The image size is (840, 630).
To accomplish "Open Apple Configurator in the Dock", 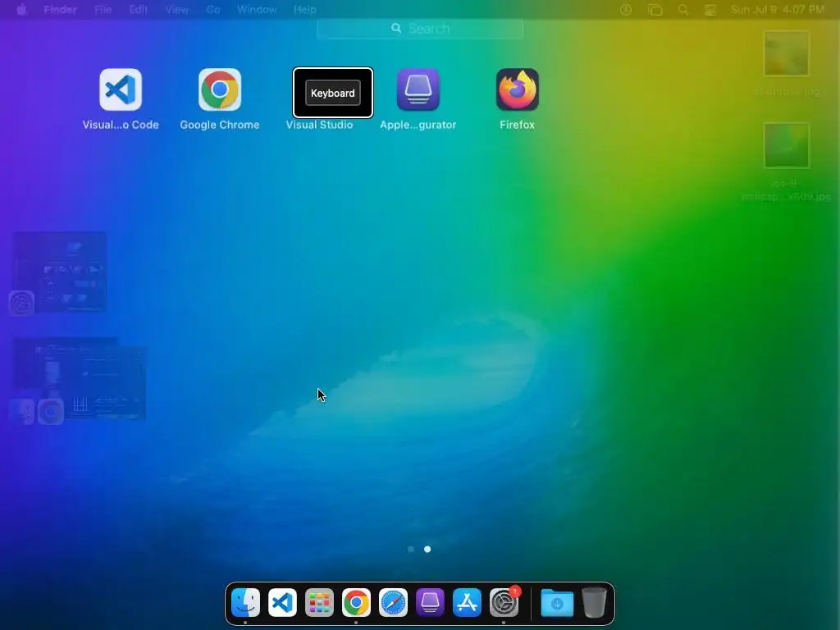I will (430, 603).
